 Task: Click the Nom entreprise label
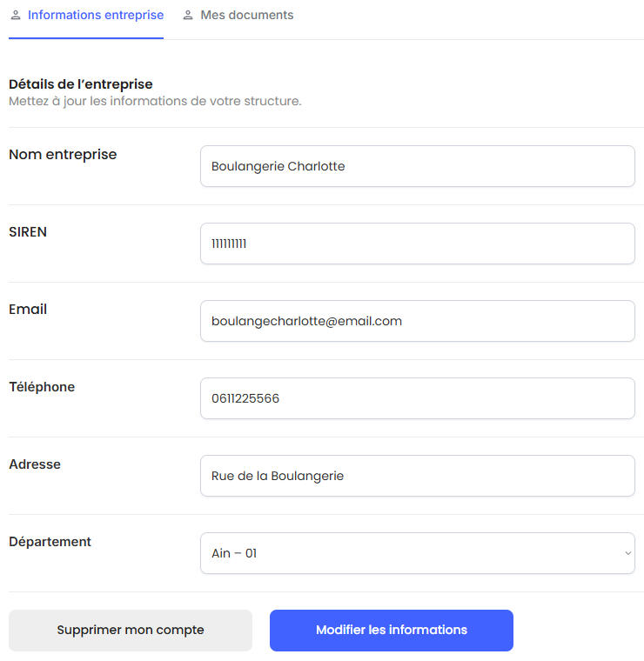[63, 155]
